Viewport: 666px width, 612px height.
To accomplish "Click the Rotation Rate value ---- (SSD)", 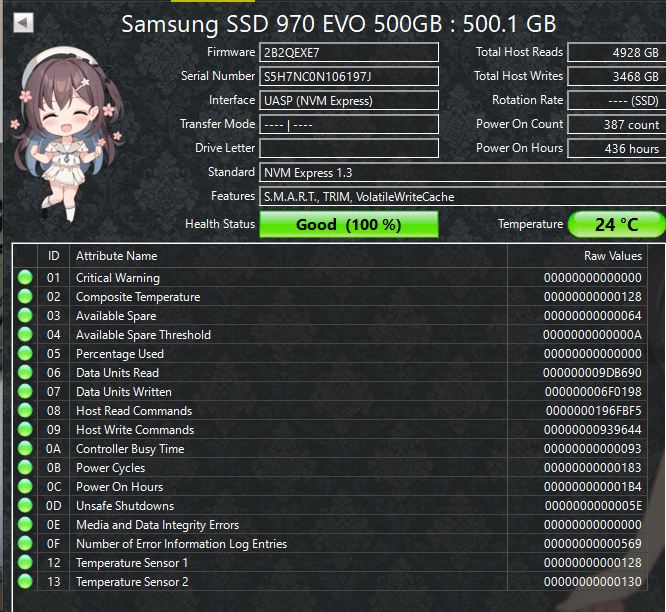I will coord(616,101).
